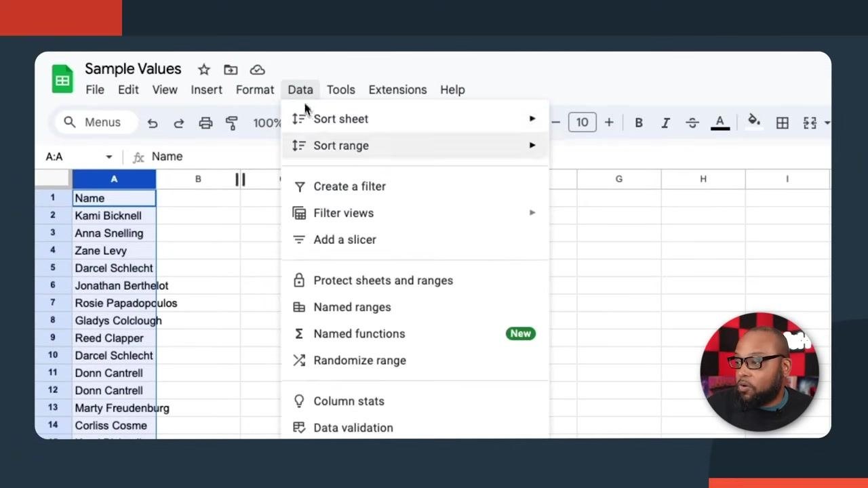Screen dimensions: 868x488
Task: Open Named functions option
Action: (414, 333)
